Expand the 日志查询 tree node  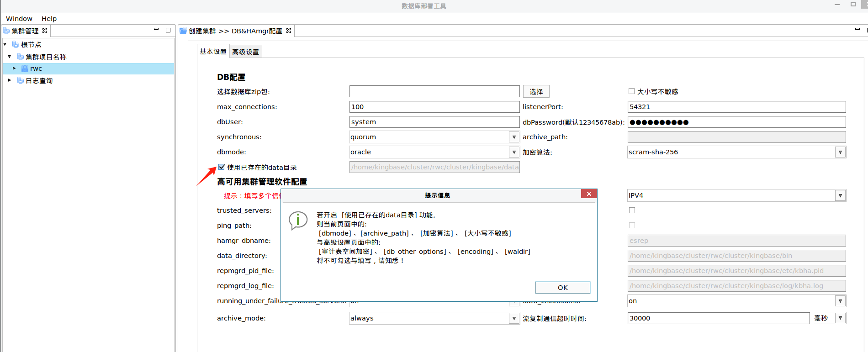10,80
